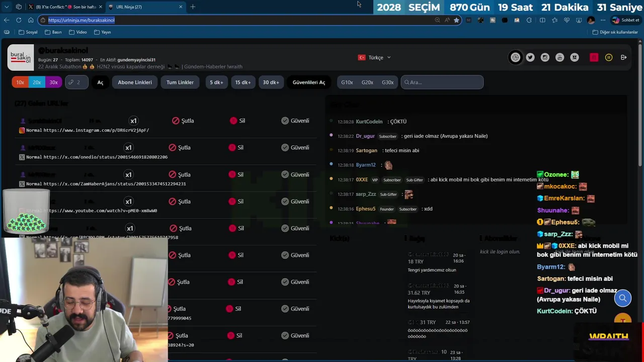
Task: Open a new browser tab
Action: tap(193, 7)
